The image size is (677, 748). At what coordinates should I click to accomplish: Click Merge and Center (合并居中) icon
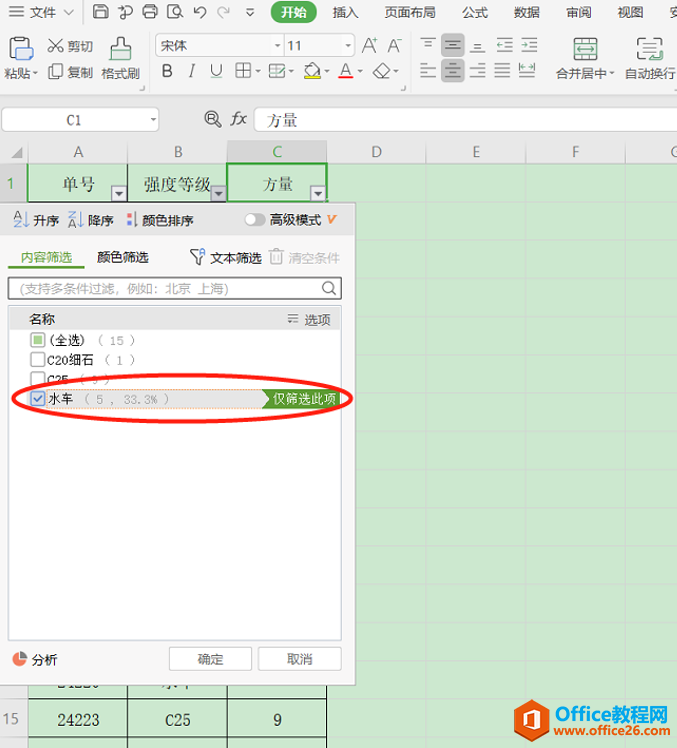(585, 49)
